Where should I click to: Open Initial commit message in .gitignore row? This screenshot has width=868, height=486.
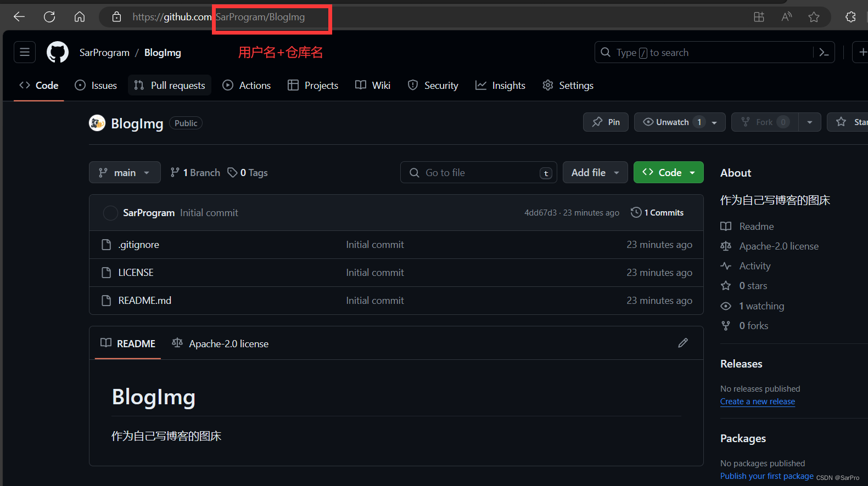(x=375, y=245)
